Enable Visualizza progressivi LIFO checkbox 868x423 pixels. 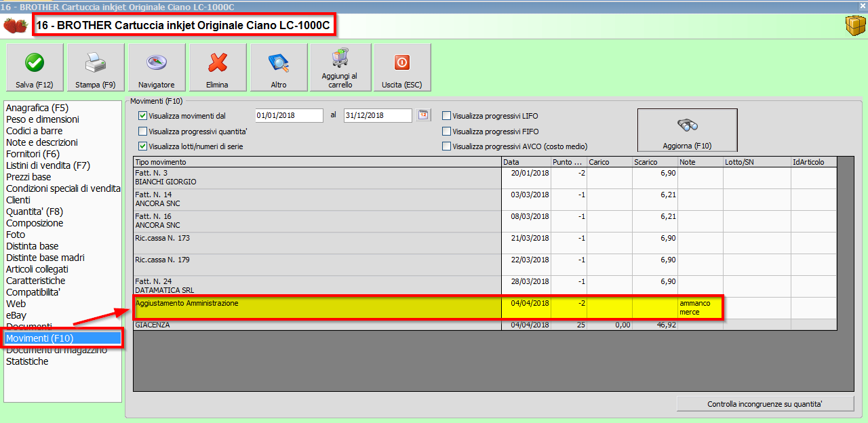click(x=446, y=116)
